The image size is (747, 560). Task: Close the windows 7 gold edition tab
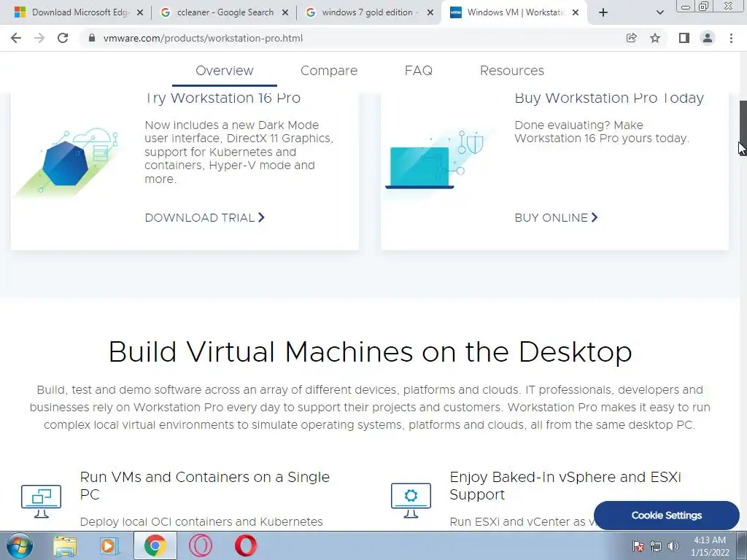point(430,13)
